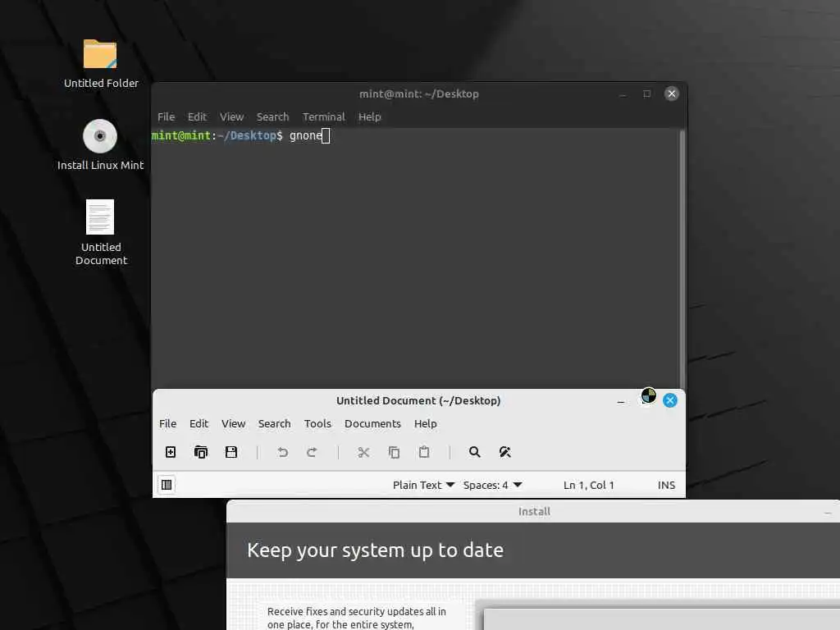Image resolution: width=840 pixels, height=630 pixels.
Task: Open the text editor File menu
Action: [167, 424]
